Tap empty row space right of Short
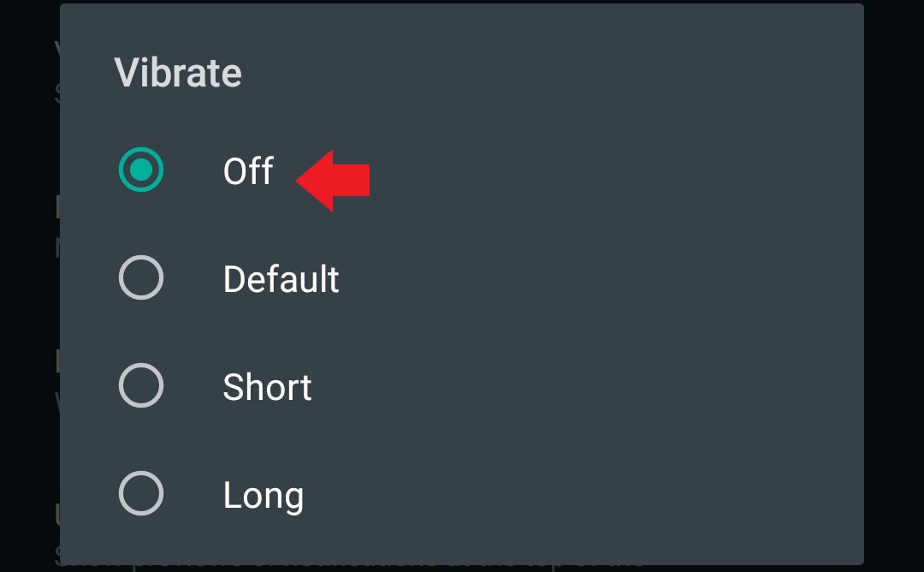The image size is (924, 572). 599,387
